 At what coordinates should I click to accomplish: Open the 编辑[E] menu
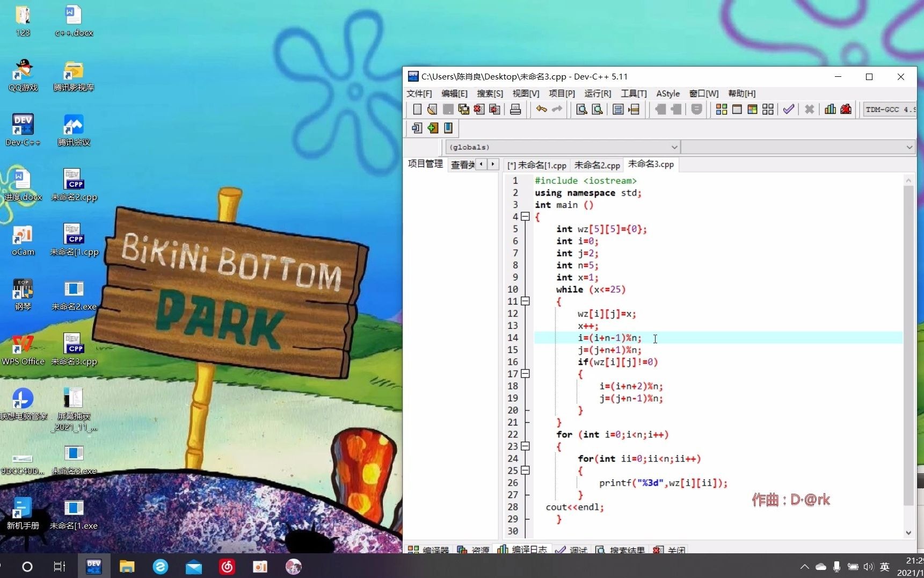(454, 93)
